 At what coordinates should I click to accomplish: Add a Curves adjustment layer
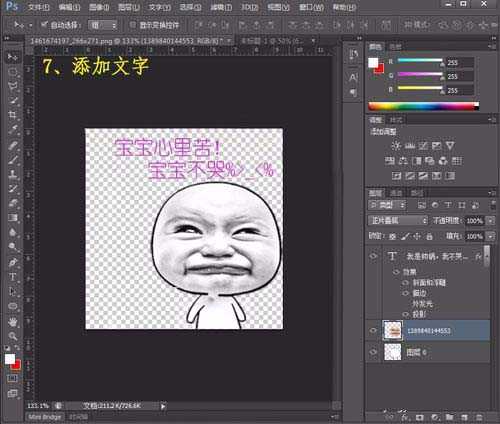(423, 146)
